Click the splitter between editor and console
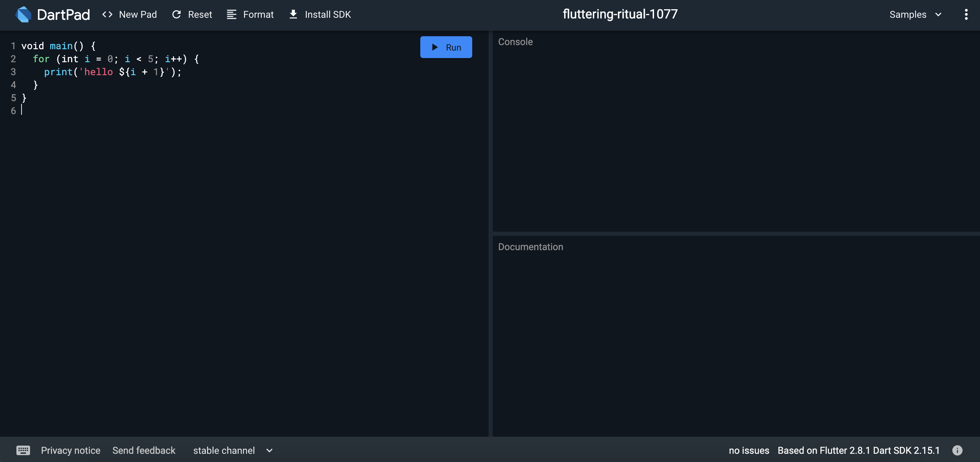 coord(490,234)
